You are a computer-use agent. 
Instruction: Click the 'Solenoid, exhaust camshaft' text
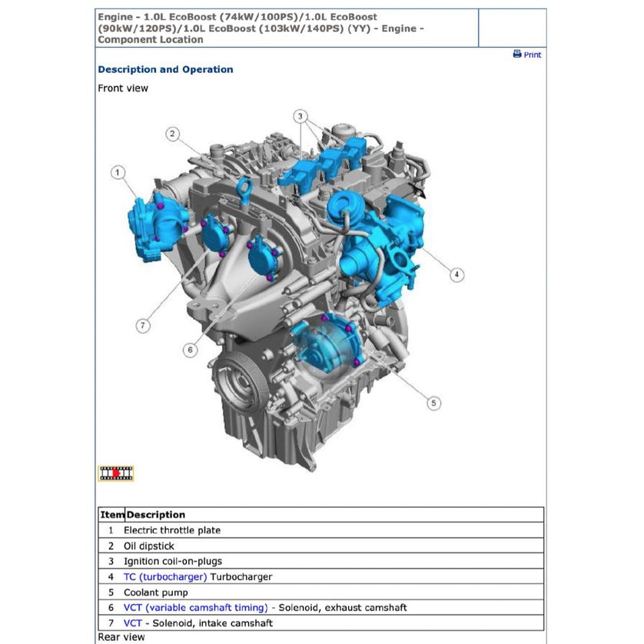[343, 607]
